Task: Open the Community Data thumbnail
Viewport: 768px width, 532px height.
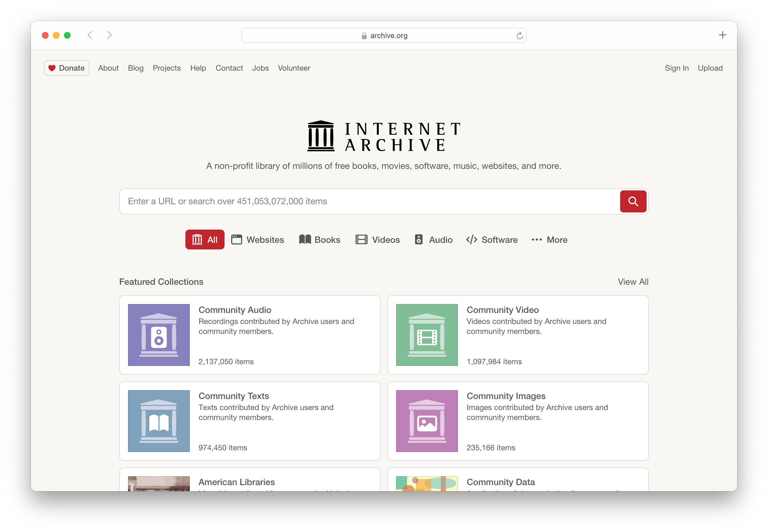Action: 426,483
